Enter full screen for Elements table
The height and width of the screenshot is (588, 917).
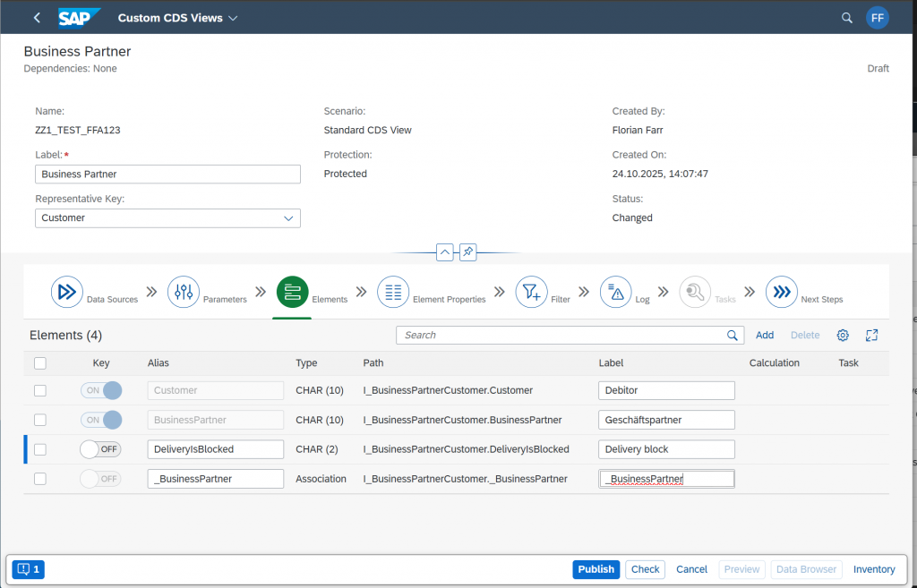(871, 335)
